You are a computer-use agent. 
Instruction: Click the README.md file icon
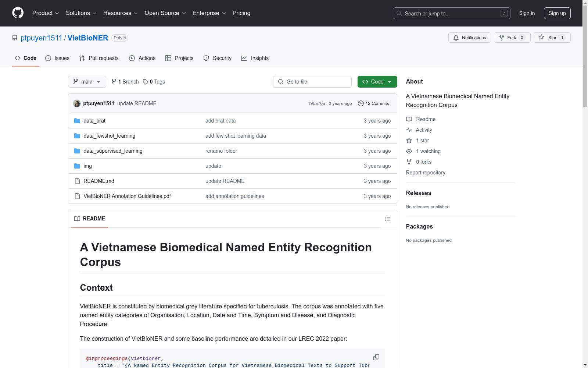77,181
